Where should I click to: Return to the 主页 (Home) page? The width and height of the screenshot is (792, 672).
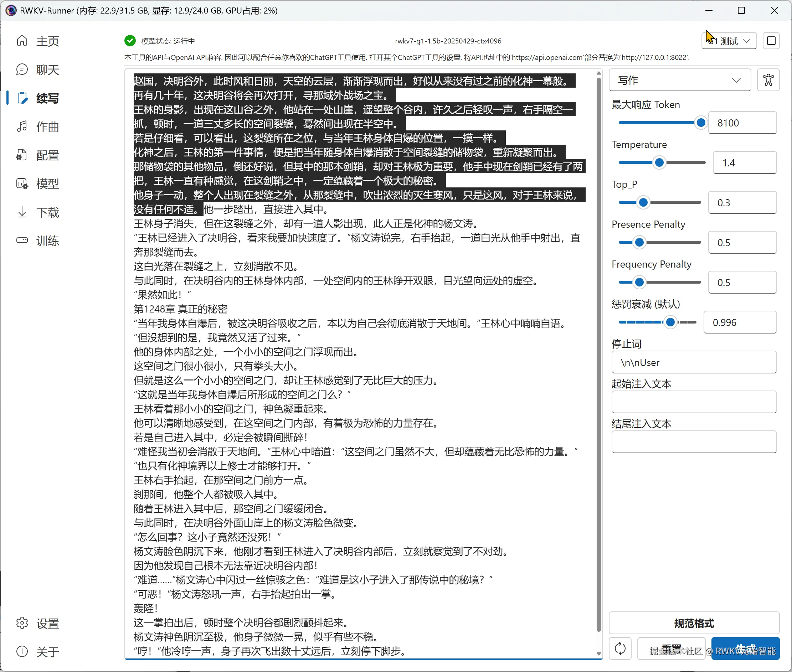(x=47, y=41)
